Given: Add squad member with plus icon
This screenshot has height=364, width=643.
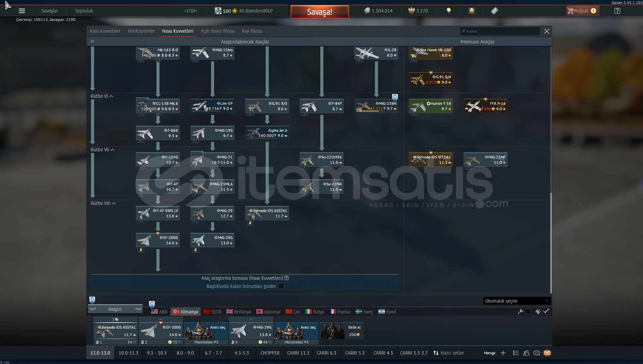Looking at the screenshot, I should pyautogui.click(x=503, y=353).
